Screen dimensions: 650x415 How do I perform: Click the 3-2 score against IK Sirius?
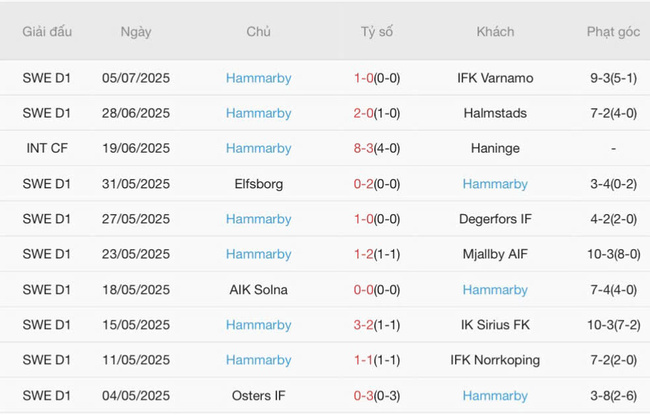tap(377, 325)
